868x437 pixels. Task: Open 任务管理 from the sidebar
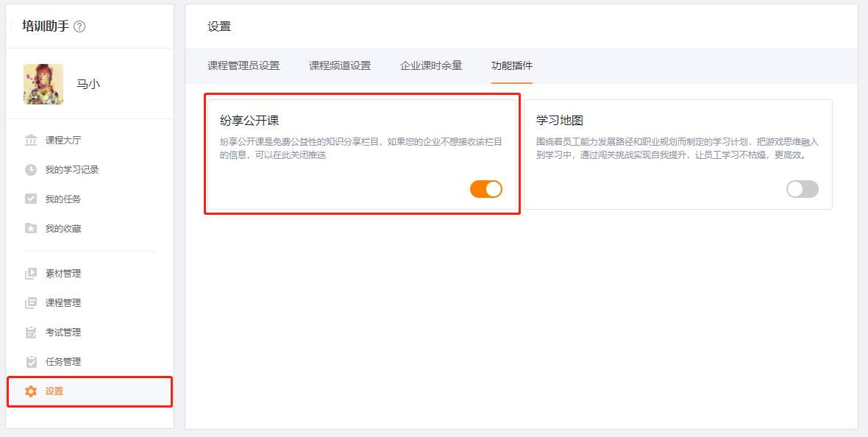point(63,362)
